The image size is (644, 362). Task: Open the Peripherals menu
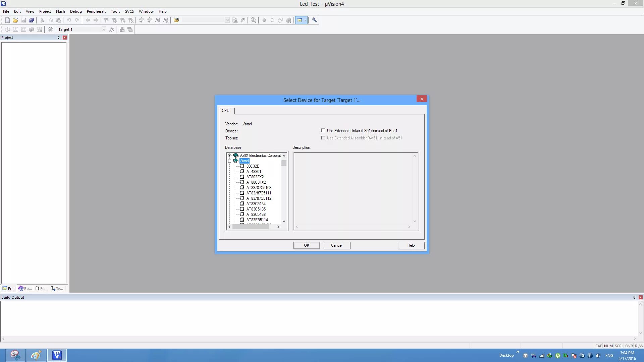[x=96, y=11]
